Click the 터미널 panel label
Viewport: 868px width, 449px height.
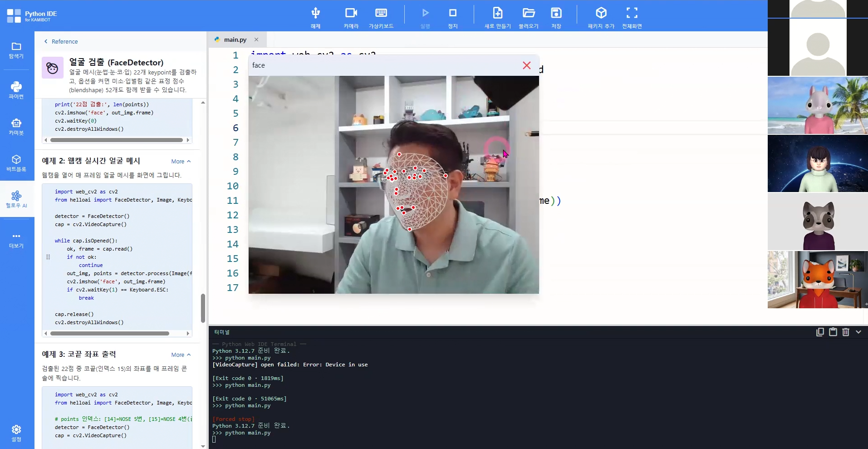(222, 332)
